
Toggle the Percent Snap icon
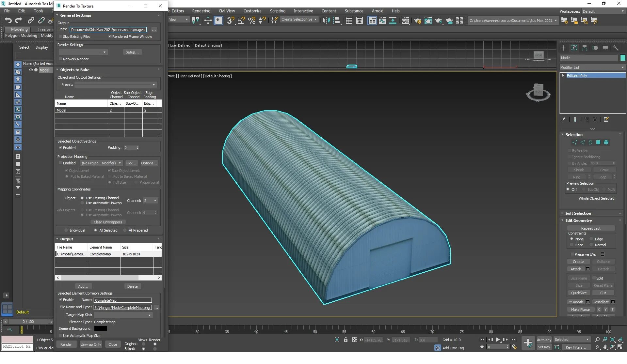252,20
